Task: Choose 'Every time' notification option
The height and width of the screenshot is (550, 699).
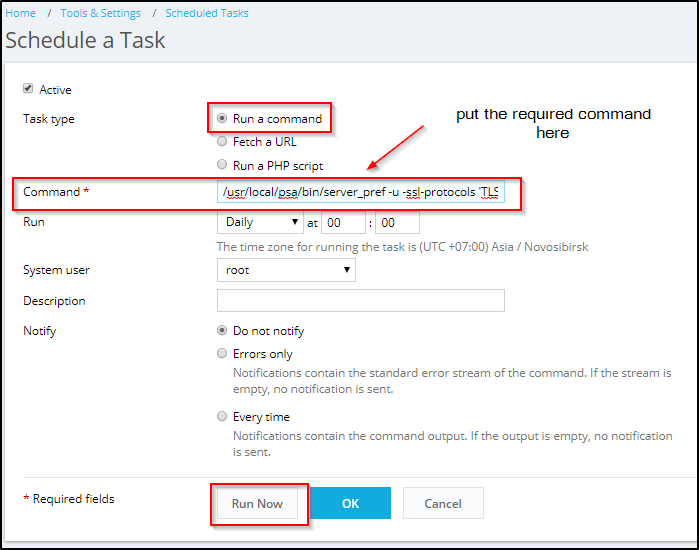Action: point(222,416)
